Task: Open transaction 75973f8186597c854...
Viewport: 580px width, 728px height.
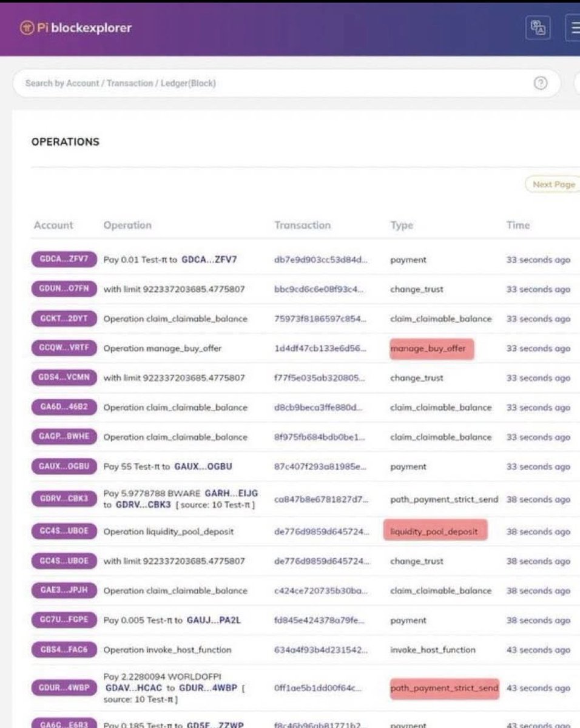Action: click(x=320, y=318)
